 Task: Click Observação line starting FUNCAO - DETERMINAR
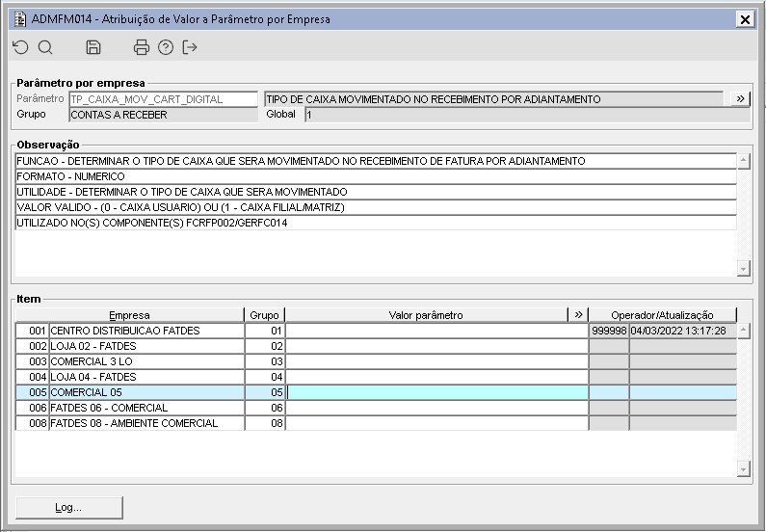376,161
